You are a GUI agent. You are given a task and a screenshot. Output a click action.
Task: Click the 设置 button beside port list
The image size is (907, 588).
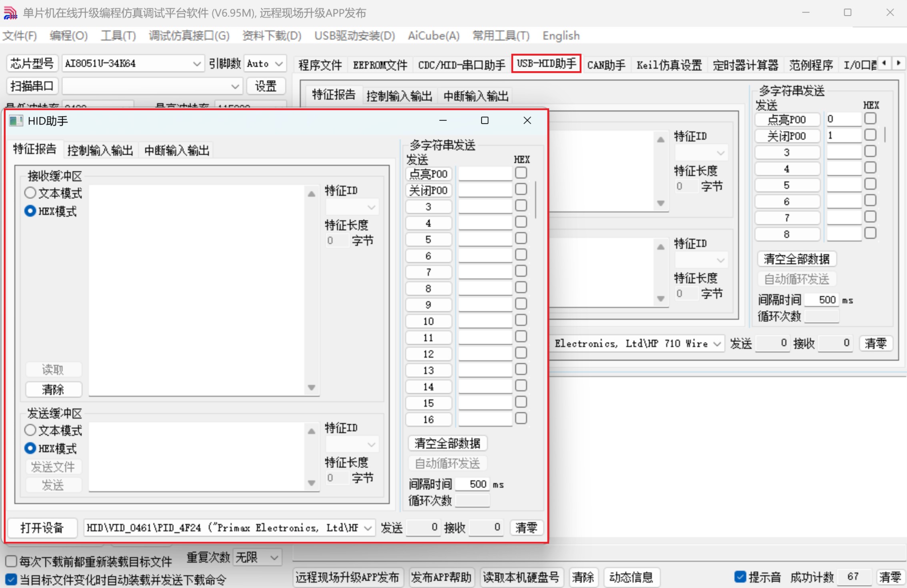point(266,86)
